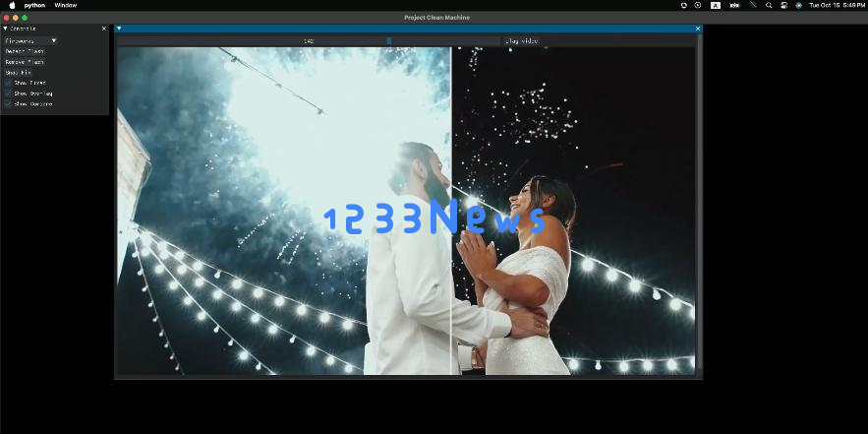Open the Fireworks preset dropdown
The height and width of the screenshot is (434, 868).
[31, 40]
